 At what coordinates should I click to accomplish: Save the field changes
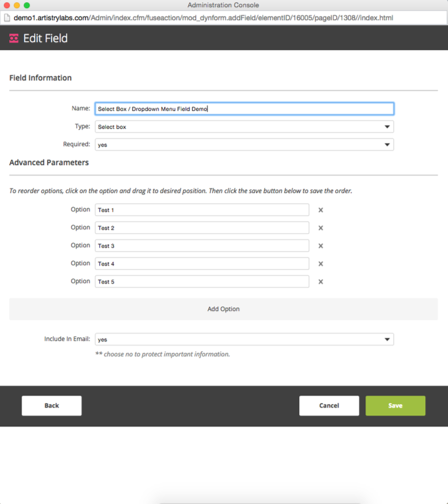tap(395, 406)
